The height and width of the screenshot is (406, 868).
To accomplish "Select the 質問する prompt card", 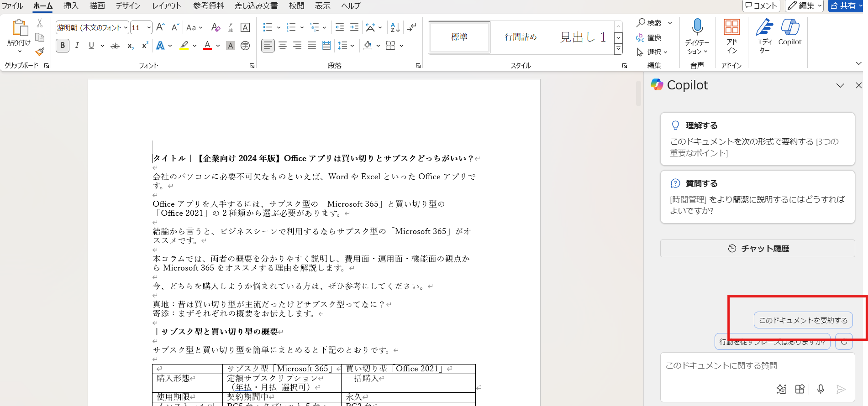I will 758,197.
